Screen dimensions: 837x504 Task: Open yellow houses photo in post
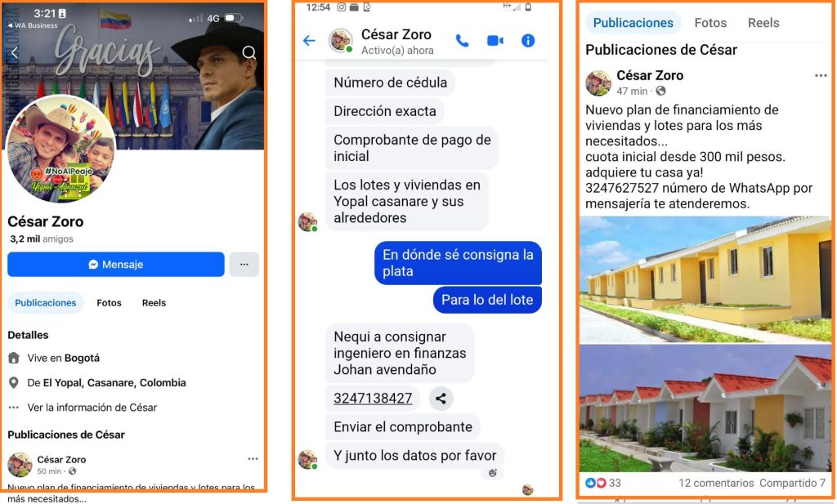705,279
